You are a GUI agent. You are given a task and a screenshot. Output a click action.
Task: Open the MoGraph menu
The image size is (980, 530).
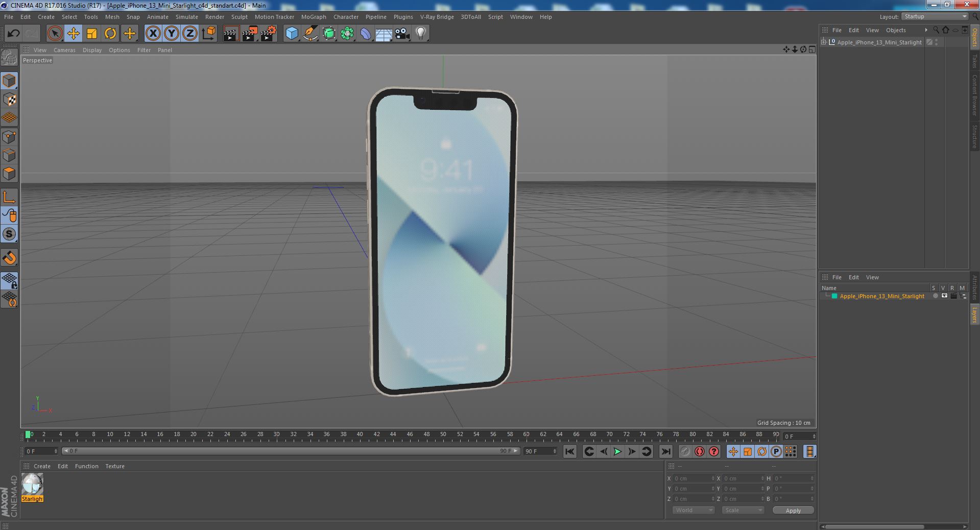(314, 17)
